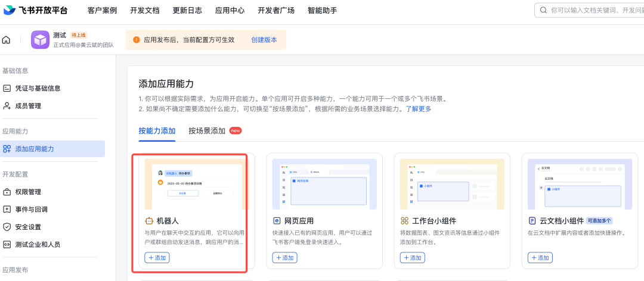
Task: Click the red new badge
Action: [236, 130]
